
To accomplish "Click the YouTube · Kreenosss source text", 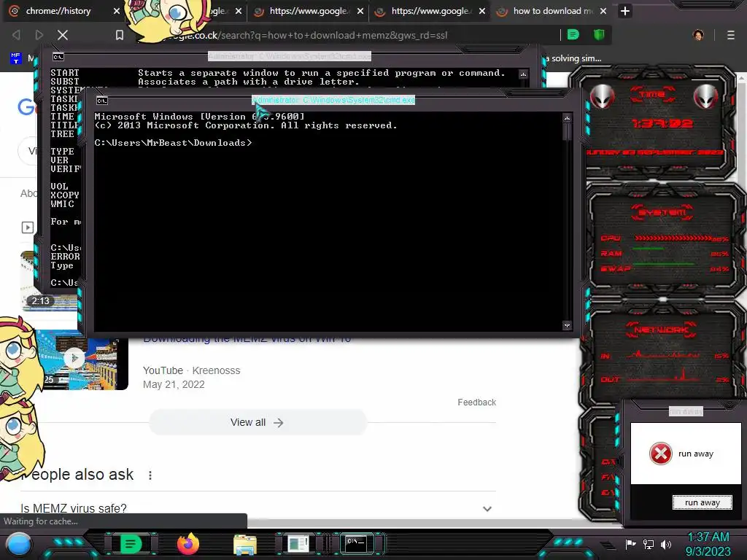I will click(x=192, y=370).
